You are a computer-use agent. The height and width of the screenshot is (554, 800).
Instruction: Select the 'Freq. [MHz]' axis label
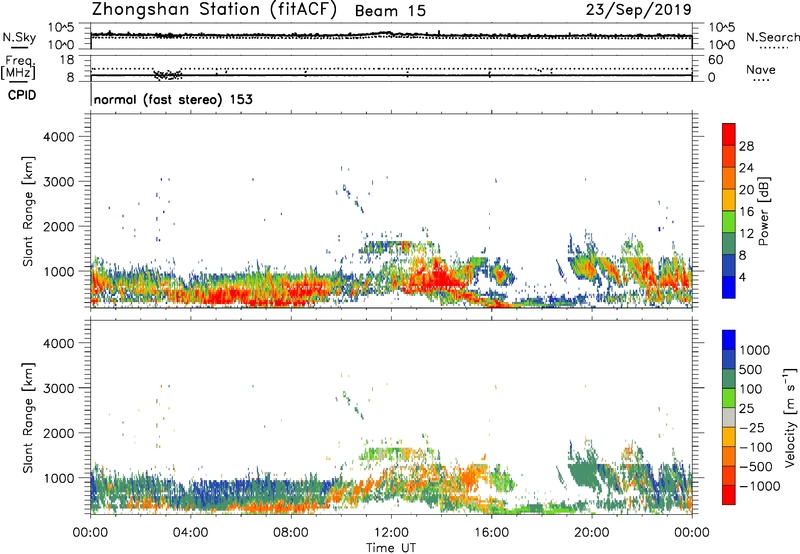[x=18, y=68]
